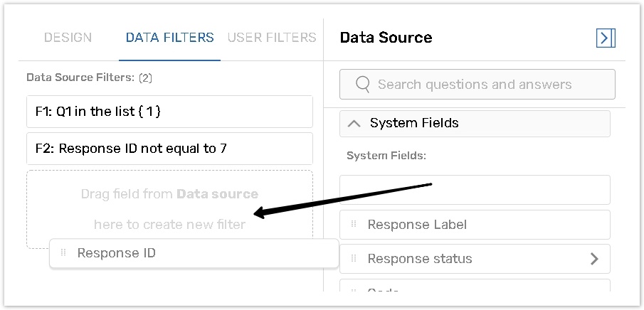Click the System Fields section header text
Screen dimensions: 644x310
(x=414, y=123)
